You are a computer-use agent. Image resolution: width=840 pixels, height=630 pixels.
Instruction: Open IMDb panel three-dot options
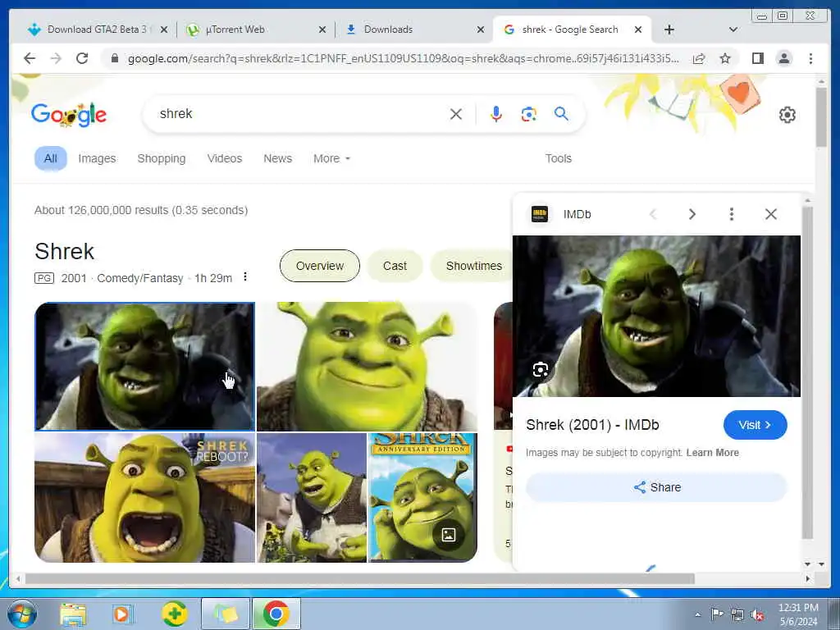click(x=731, y=214)
